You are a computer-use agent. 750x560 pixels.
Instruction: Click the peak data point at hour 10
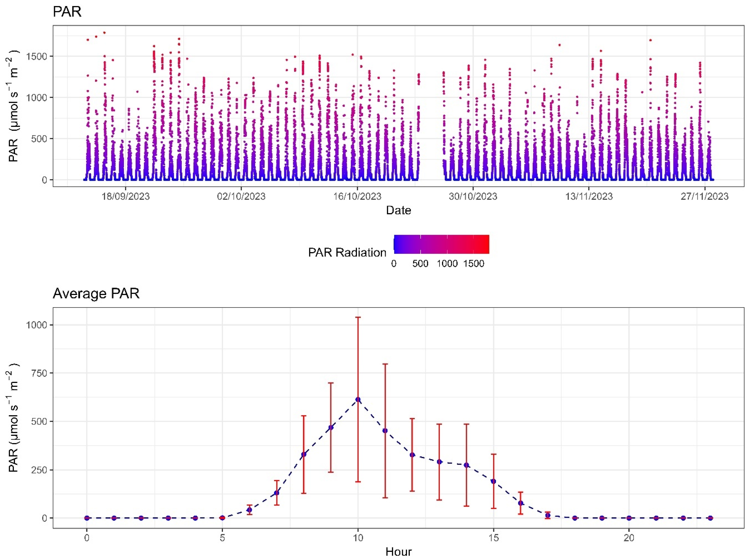click(358, 400)
